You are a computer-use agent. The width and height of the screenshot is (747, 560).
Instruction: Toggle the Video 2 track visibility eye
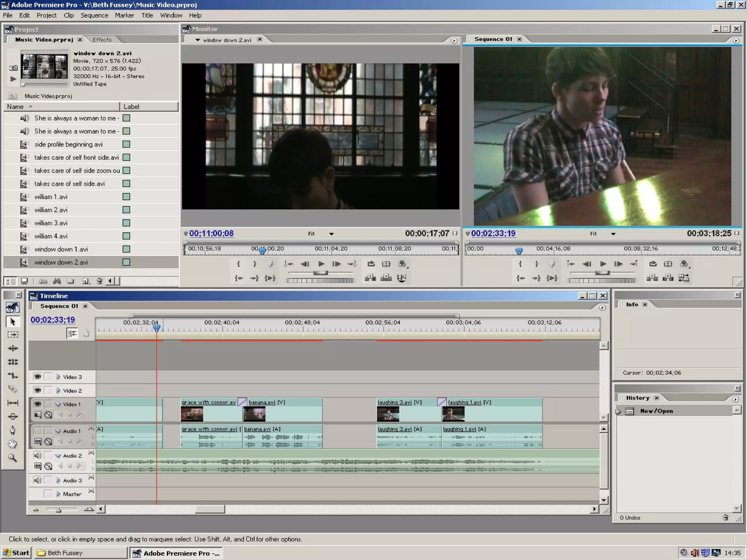(x=38, y=390)
